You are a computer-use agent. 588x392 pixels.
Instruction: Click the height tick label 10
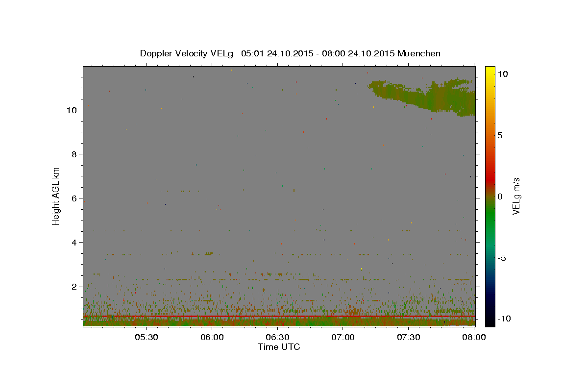[72, 110]
